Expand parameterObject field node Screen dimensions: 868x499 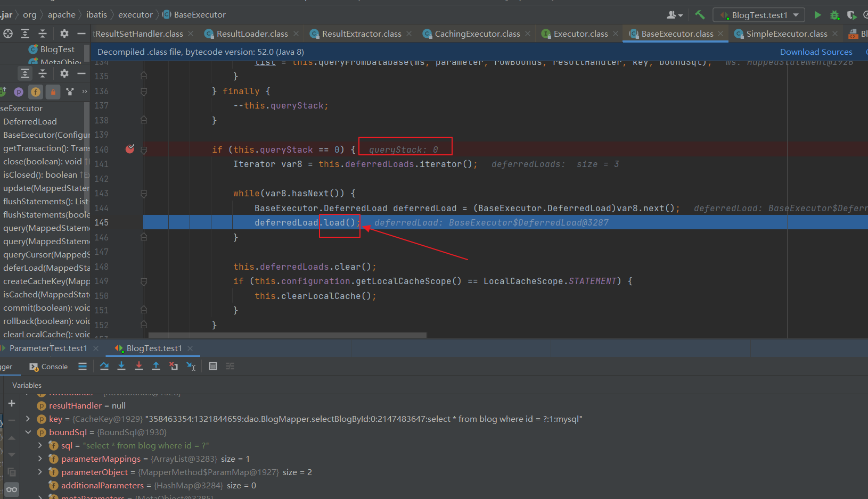click(40, 472)
